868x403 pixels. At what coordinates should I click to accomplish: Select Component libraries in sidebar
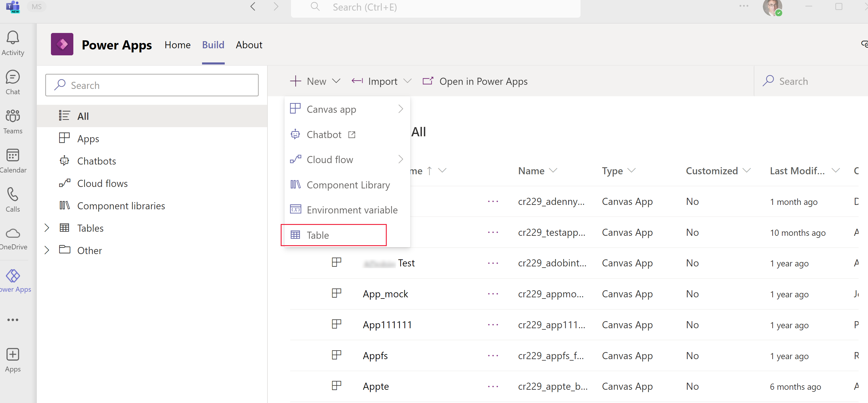(121, 205)
